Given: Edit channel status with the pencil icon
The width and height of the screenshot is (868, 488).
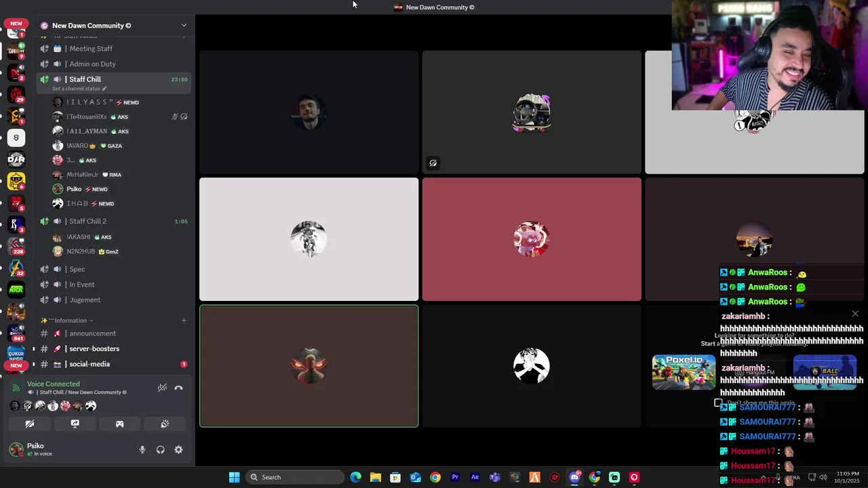Looking at the screenshot, I should point(104,89).
